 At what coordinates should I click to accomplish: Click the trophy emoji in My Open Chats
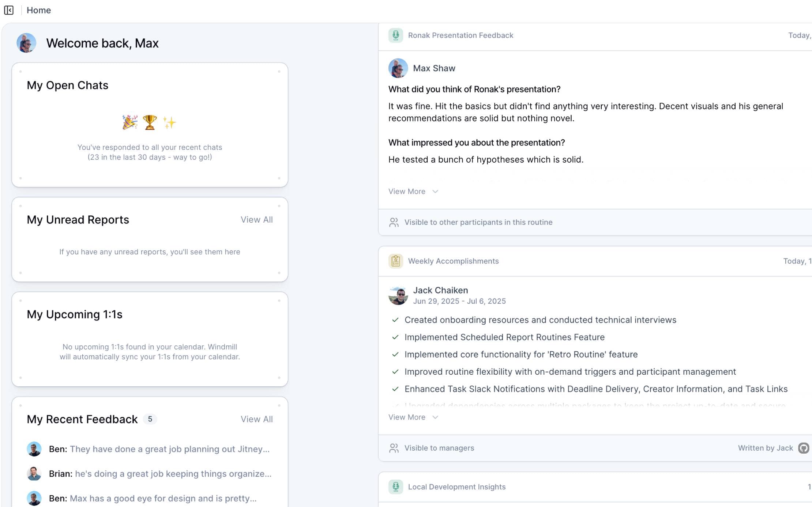click(150, 122)
